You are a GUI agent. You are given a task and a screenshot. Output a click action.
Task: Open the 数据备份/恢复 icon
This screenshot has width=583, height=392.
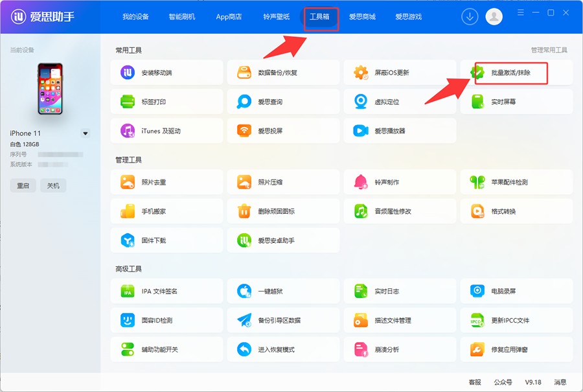coord(244,73)
